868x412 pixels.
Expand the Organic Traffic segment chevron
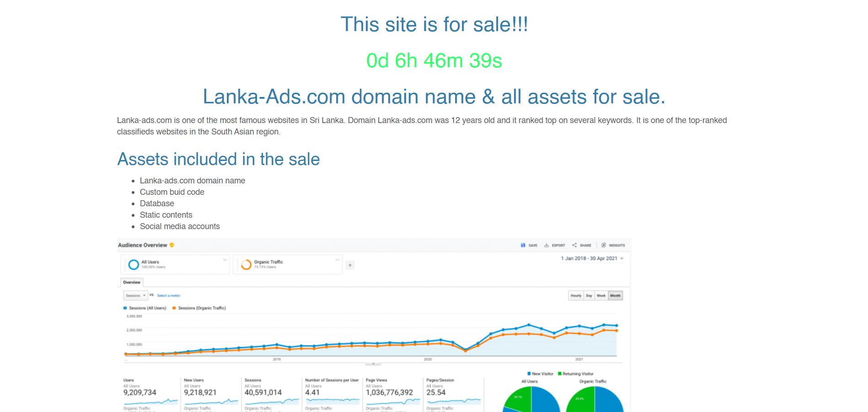click(338, 260)
